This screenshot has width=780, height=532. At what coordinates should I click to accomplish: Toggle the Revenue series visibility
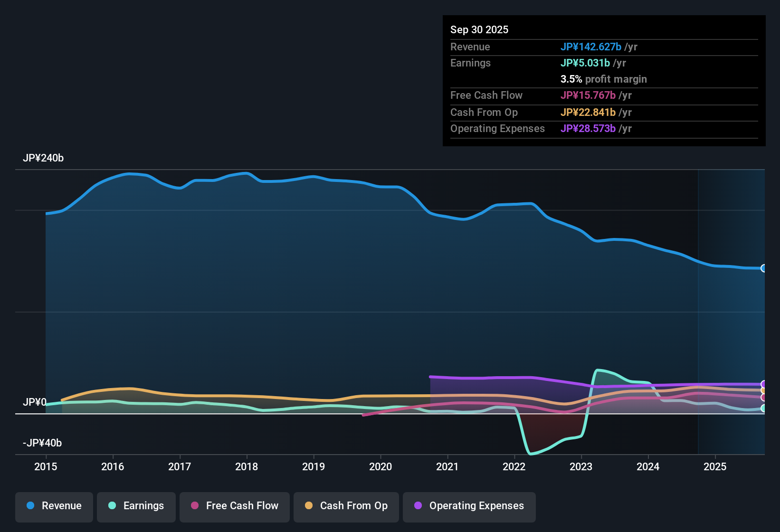[x=54, y=506]
